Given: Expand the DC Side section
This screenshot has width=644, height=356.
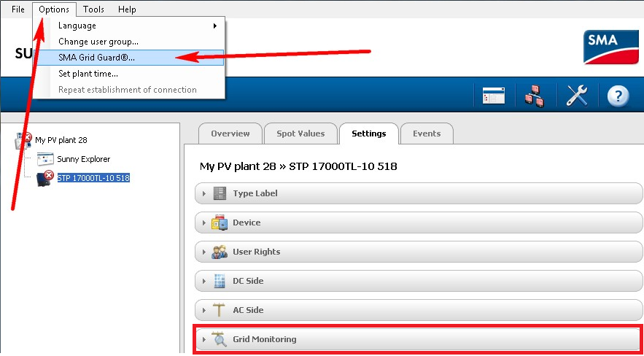Looking at the screenshot, I should pyautogui.click(x=418, y=282).
